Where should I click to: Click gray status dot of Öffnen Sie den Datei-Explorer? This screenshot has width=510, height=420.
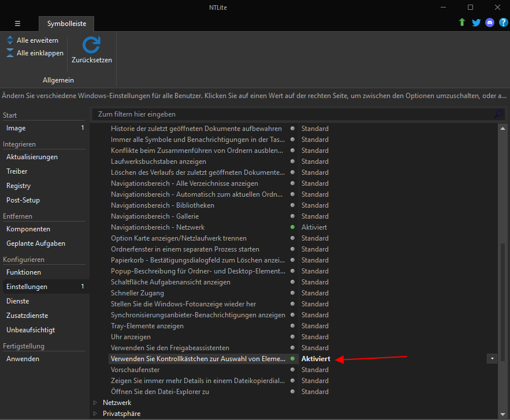[292, 391]
